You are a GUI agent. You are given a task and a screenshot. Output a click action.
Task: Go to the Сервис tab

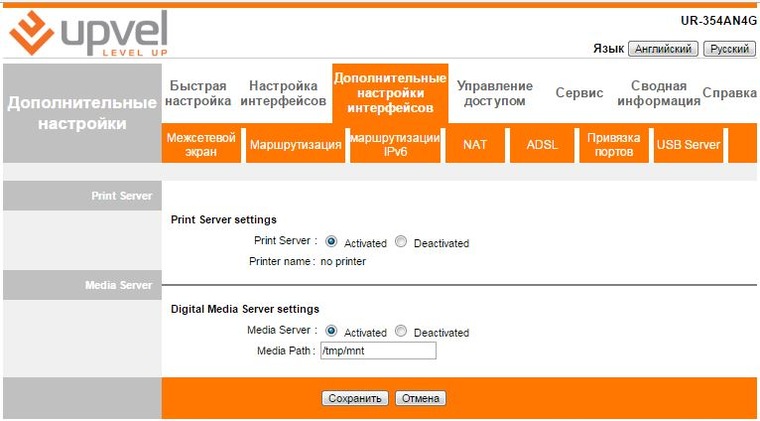pos(579,93)
